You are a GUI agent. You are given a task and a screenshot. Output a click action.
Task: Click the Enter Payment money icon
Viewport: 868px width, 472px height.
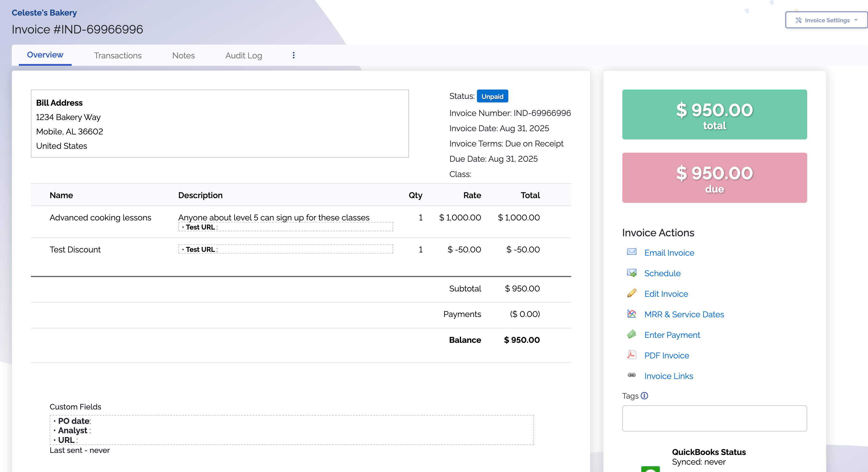(631, 334)
